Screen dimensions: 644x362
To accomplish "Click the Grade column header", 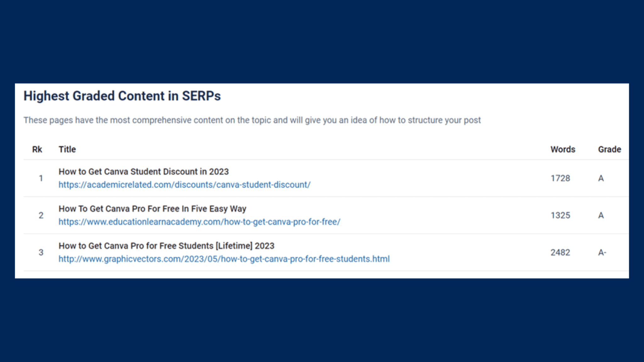I will (609, 149).
